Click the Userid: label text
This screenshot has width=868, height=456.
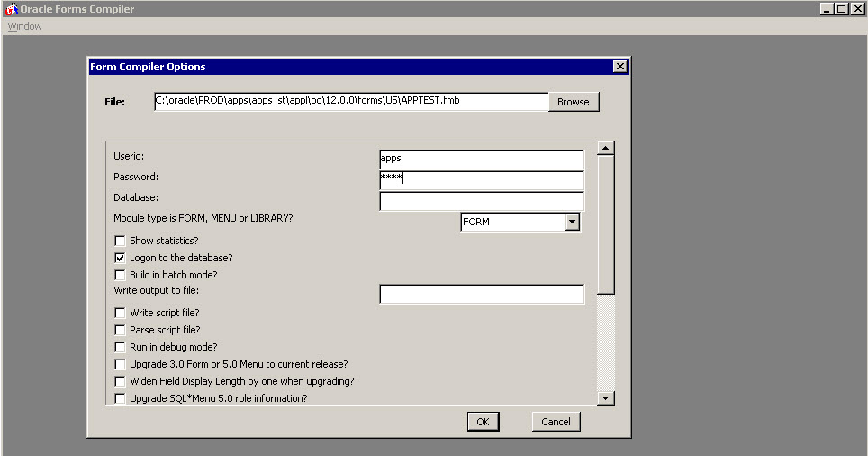tap(129, 156)
